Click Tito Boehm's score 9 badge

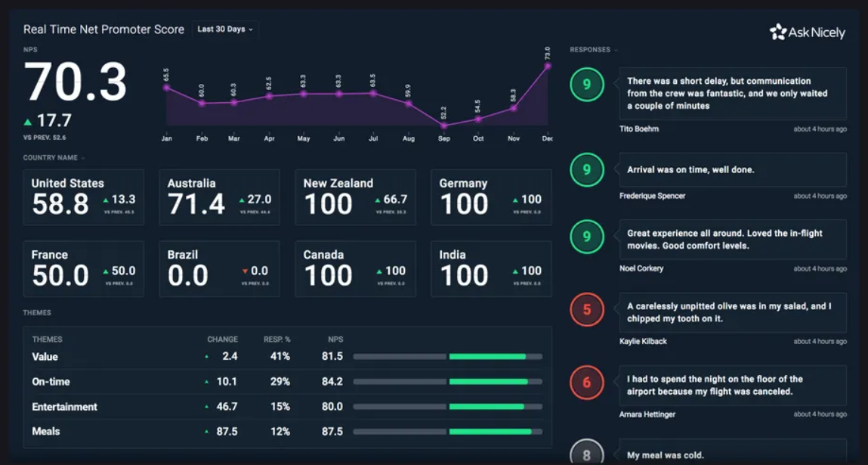click(587, 84)
